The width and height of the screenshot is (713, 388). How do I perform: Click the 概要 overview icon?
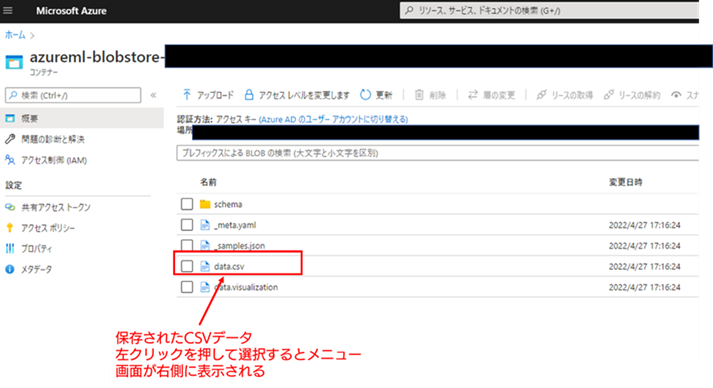coord(10,118)
